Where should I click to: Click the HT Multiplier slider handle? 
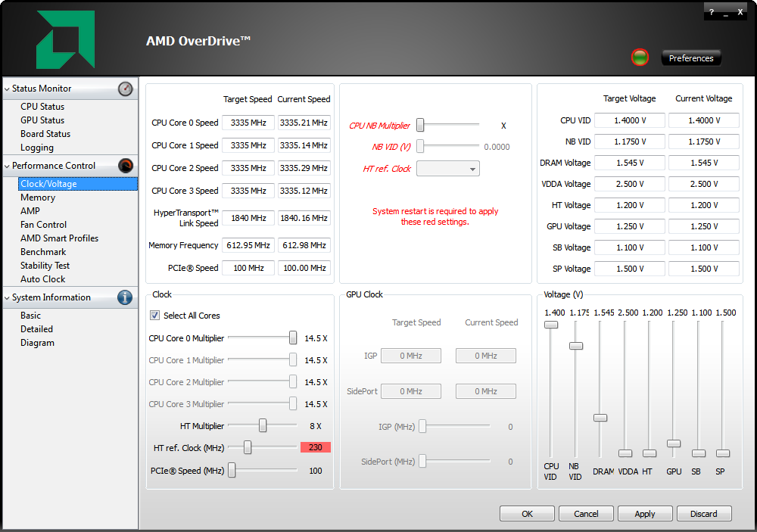click(263, 425)
